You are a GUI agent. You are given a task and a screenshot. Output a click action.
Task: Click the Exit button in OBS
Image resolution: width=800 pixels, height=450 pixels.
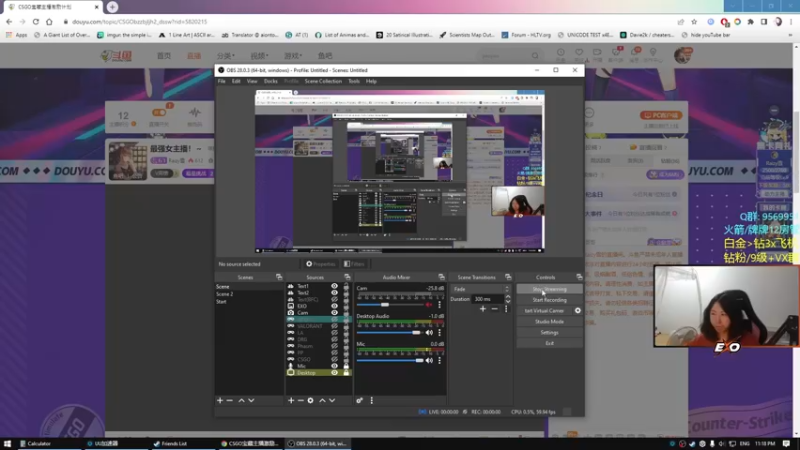click(x=549, y=343)
